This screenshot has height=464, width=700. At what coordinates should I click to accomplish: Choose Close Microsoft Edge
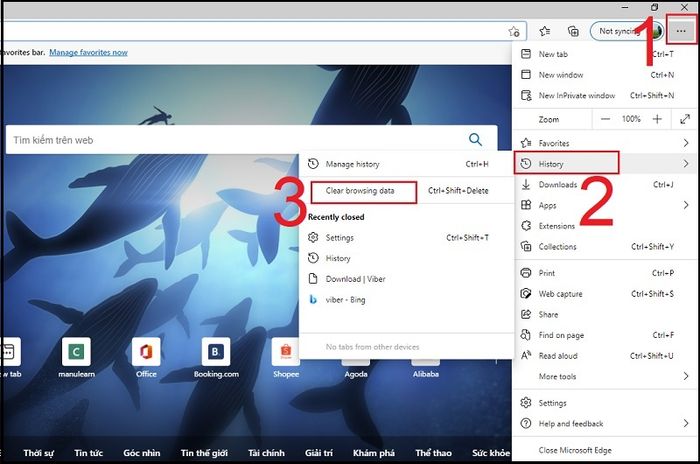(605, 450)
